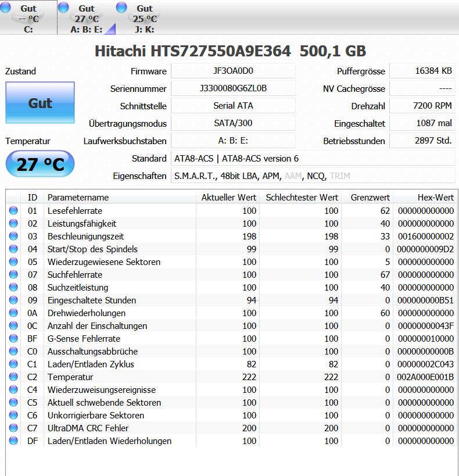Click the empty NV Cachegrösse value field
This screenshot has width=459, height=476.
click(422, 88)
